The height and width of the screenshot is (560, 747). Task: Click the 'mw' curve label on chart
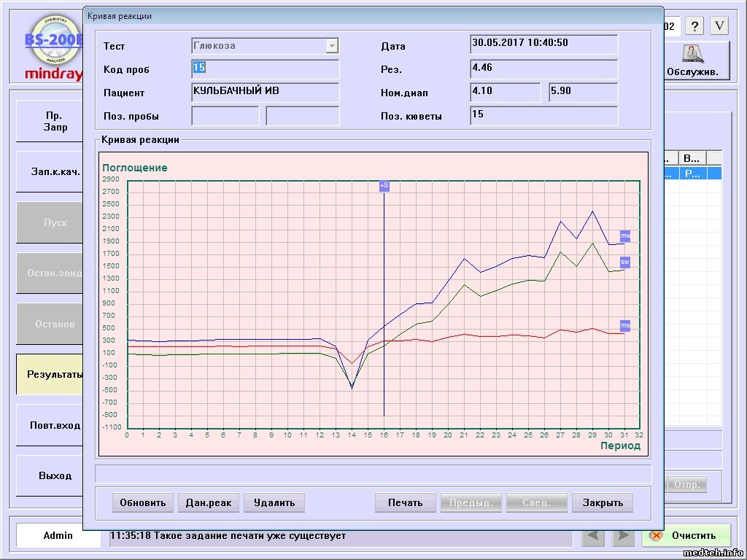click(625, 236)
